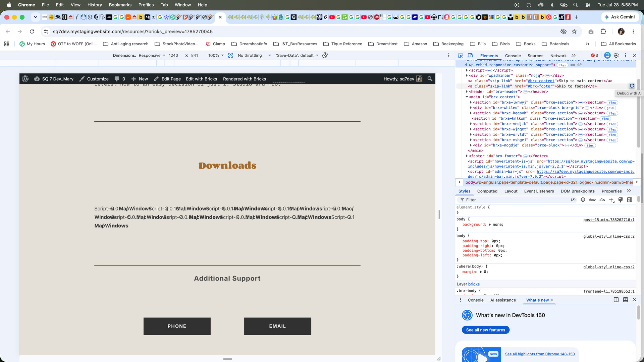
Task: Click the site information icon beside URL
Action: 46,32
